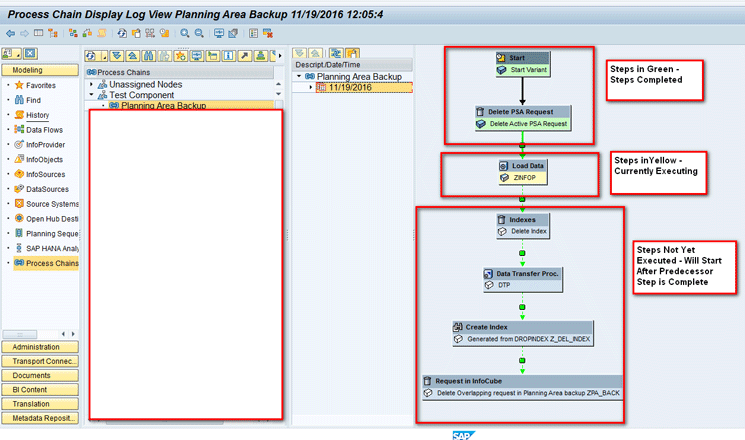The height and width of the screenshot is (440, 745).
Task: Collapse all nodes in Process Chains tree
Action: (133, 56)
